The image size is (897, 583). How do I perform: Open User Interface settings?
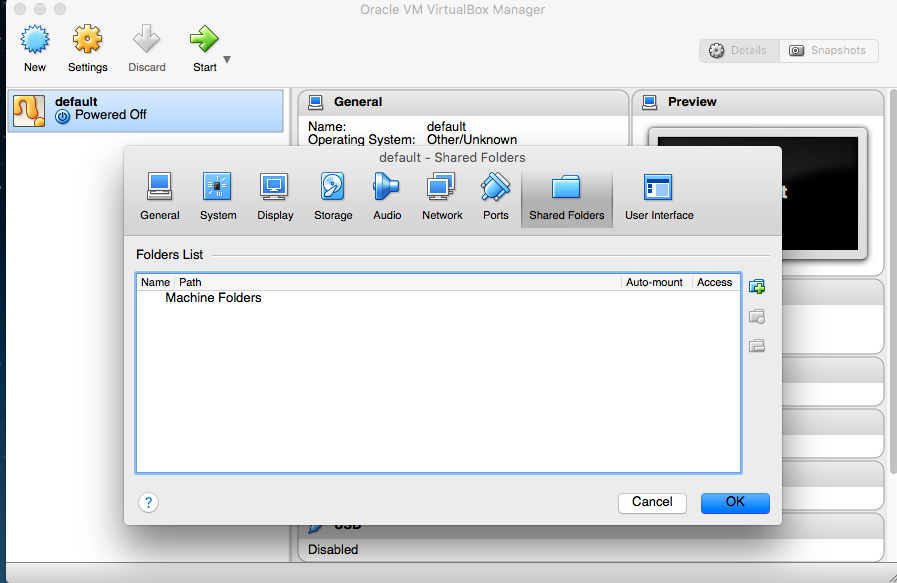coord(659,197)
